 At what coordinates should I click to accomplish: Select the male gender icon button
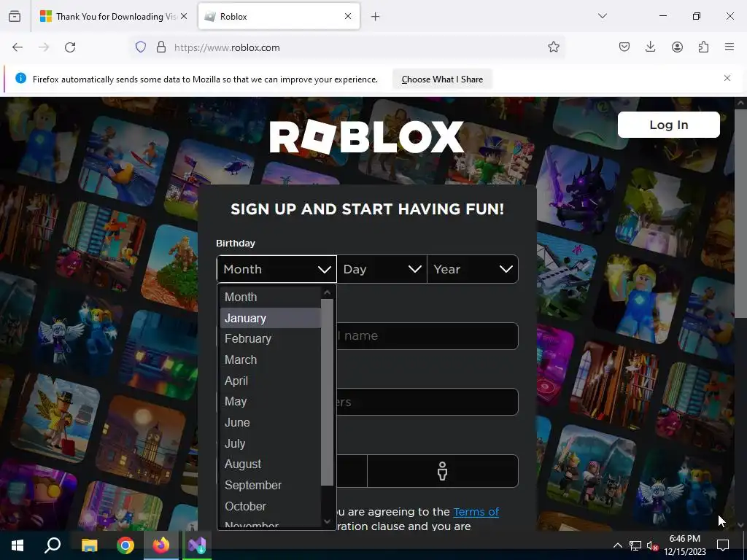443,471
